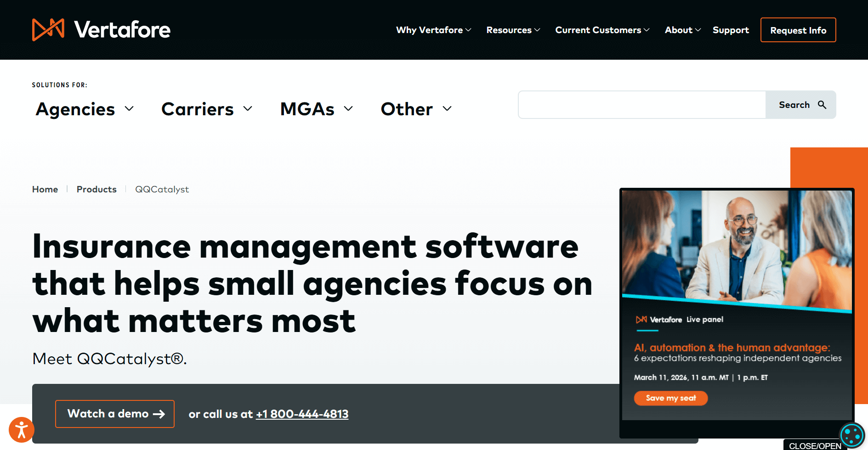Go to the Support page
This screenshot has height=450, width=868.
[731, 30]
